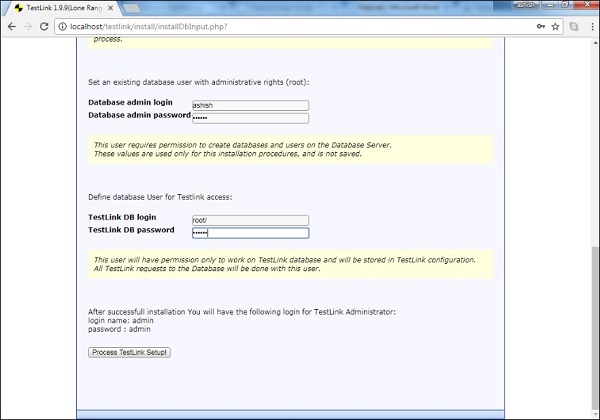The image size is (600, 420).
Task: Click the browser forward arrow
Action: tap(28, 25)
